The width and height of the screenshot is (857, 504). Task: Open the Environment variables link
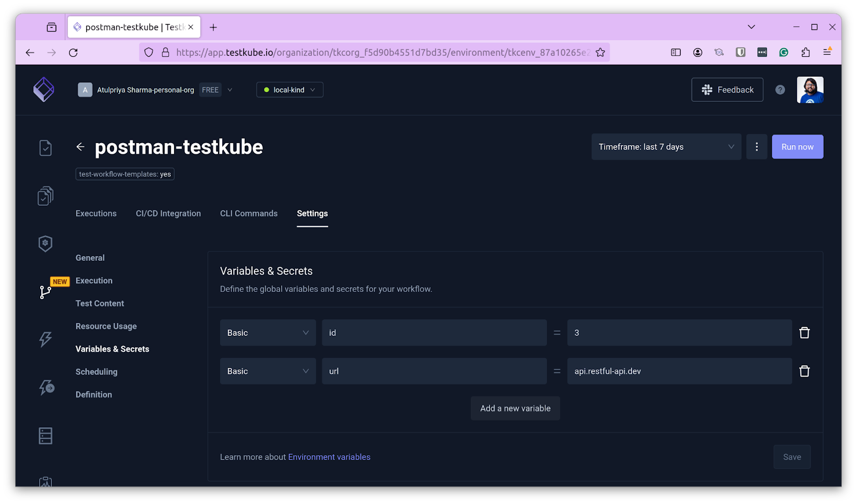coord(329,457)
